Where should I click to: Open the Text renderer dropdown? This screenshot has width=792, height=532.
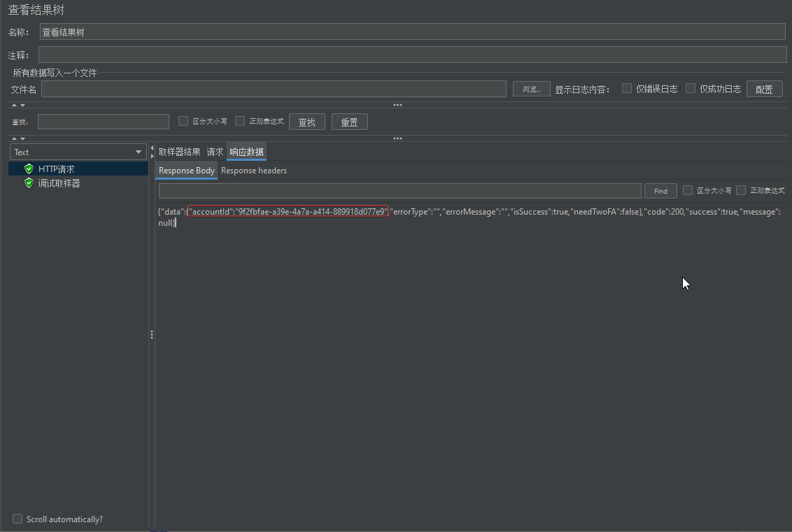(x=78, y=152)
